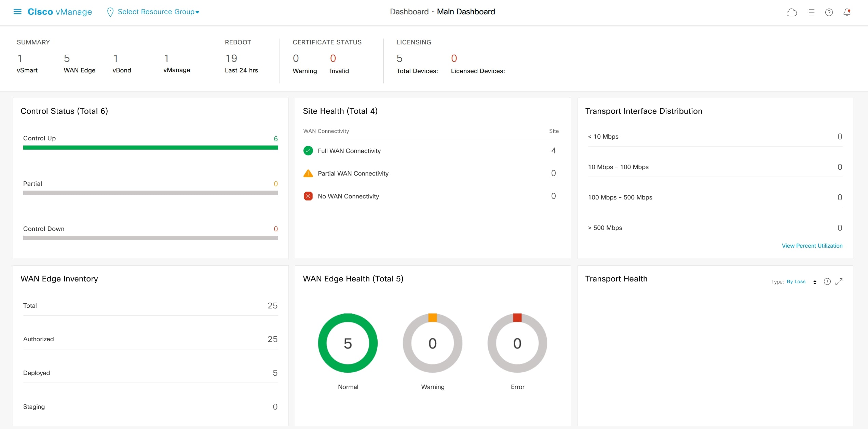Click Control Up value 6
The width and height of the screenshot is (868, 429).
click(275, 139)
